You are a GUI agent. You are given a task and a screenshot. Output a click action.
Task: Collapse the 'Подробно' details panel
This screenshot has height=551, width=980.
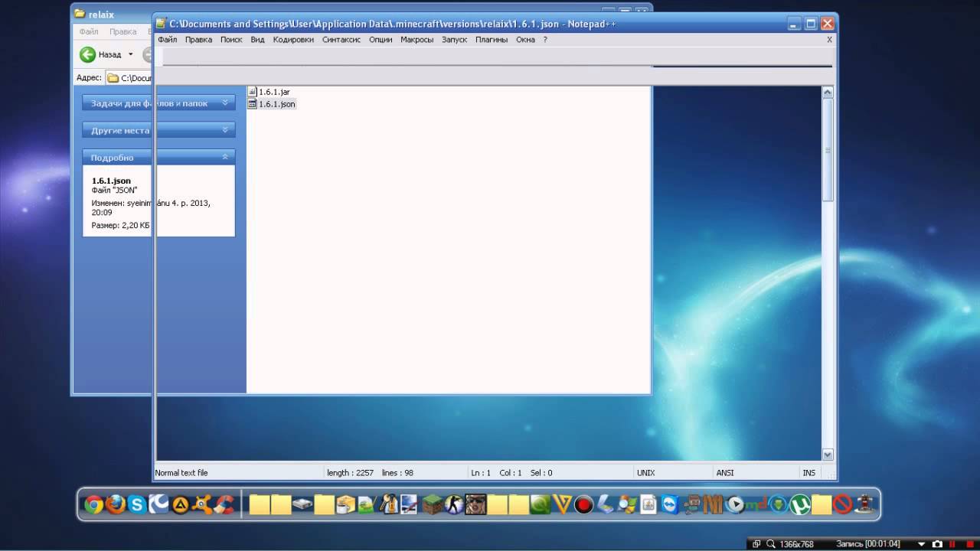[225, 157]
